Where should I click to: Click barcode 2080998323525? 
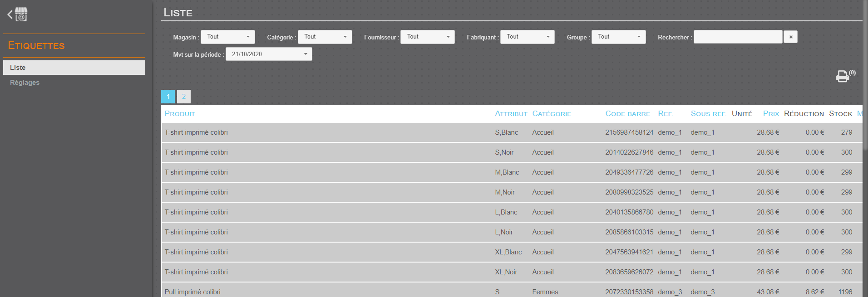pos(629,192)
